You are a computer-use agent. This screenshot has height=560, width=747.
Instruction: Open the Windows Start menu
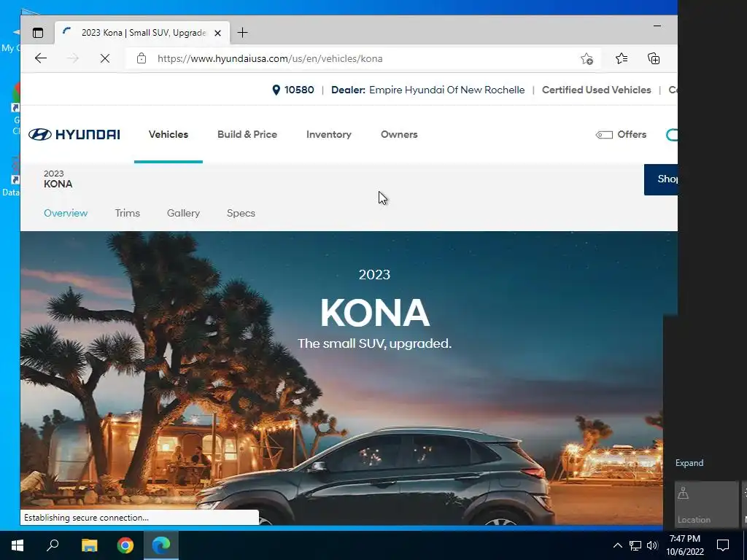[x=18, y=545]
